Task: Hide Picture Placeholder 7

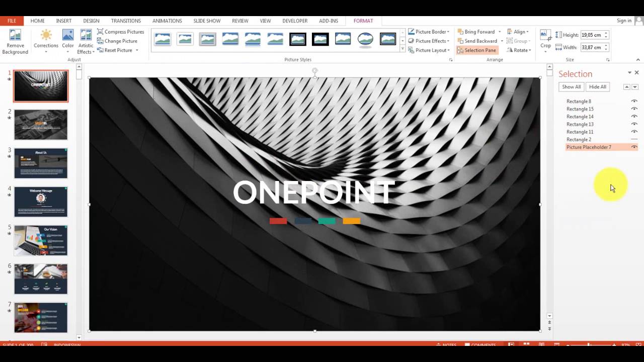Action: click(634, 147)
